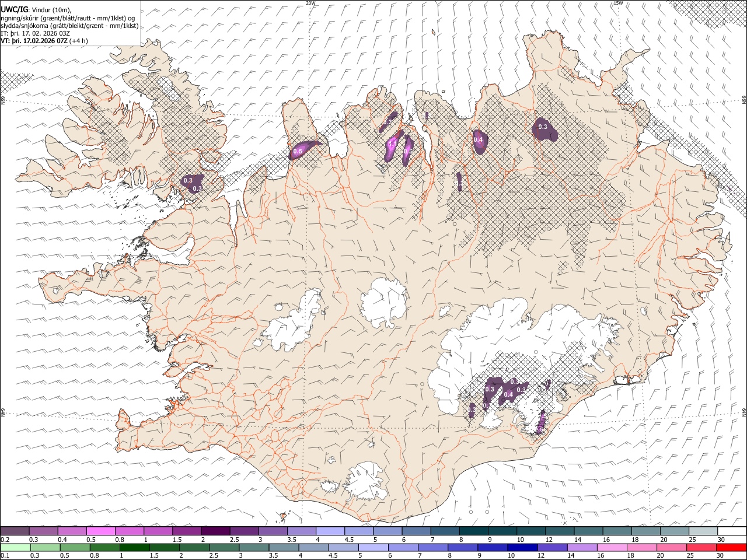Click the '0.1' legend scale value

point(5,555)
